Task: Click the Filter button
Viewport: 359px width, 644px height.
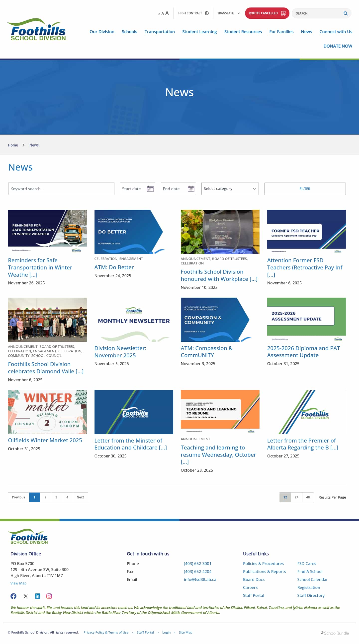Action: 305,189
